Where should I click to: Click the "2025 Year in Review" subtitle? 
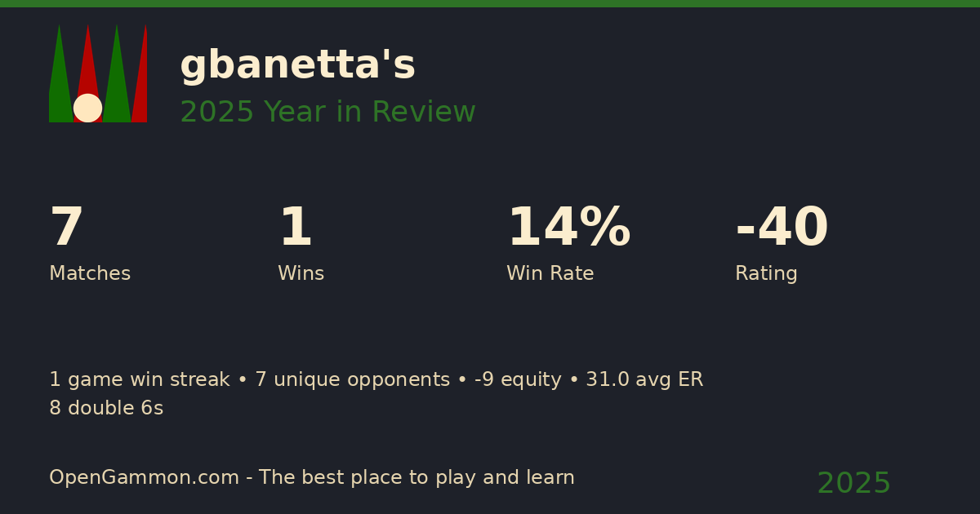coord(327,113)
